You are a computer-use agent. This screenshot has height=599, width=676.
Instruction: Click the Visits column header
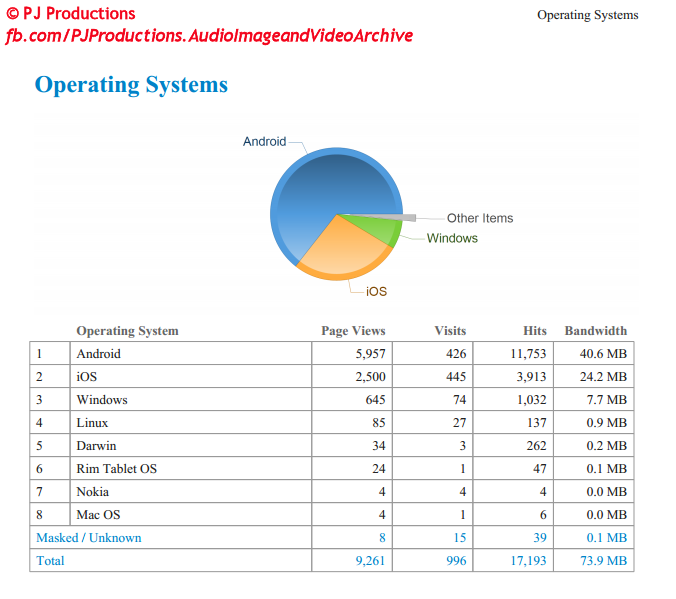click(x=450, y=331)
